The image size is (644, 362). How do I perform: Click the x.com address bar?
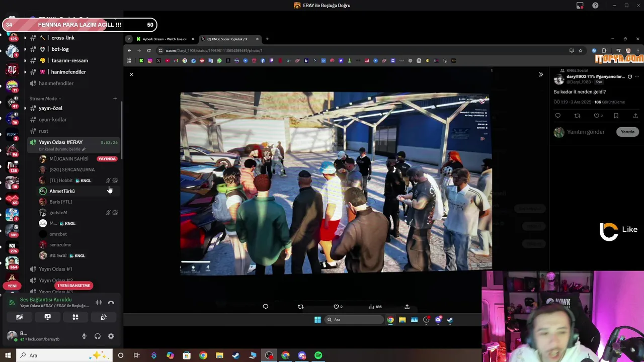pyautogui.click(x=362, y=50)
